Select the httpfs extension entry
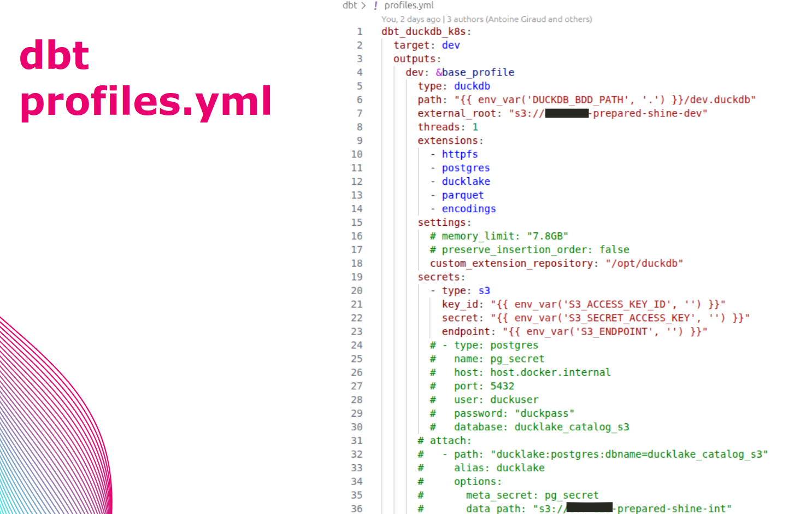 coord(459,154)
